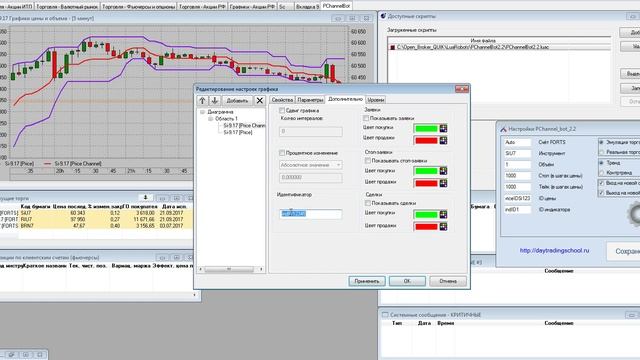Open the daytradingschool.ru link
Image resolution: width=640 pixels, height=360 pixels.
(x=554, y=250)
